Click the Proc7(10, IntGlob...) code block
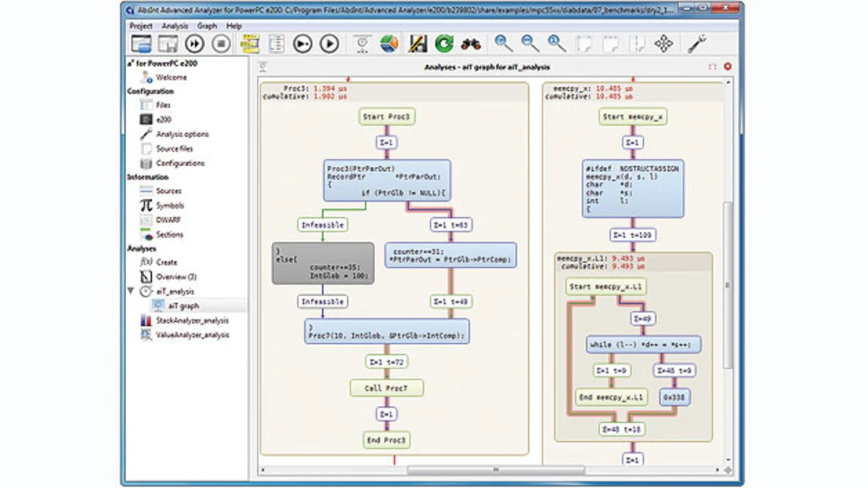 click(x=387, y=331)
